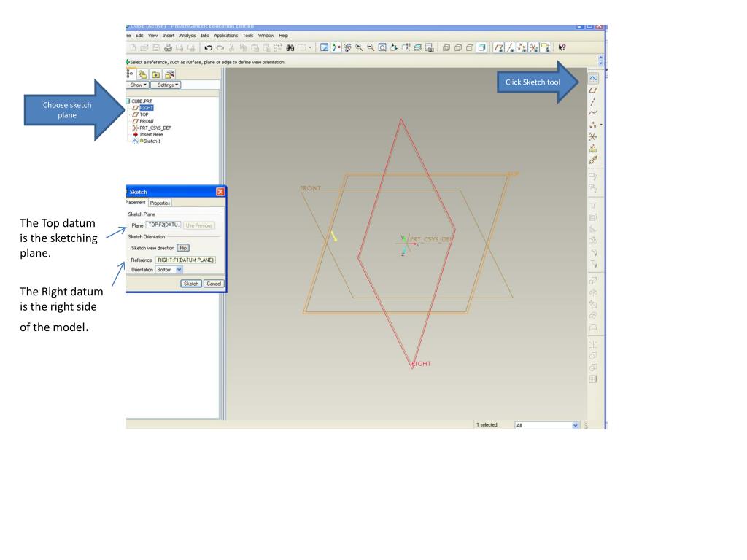Toggle coordinate systems display icon
The image size is (747, 560).
click(x=534, y=47)
